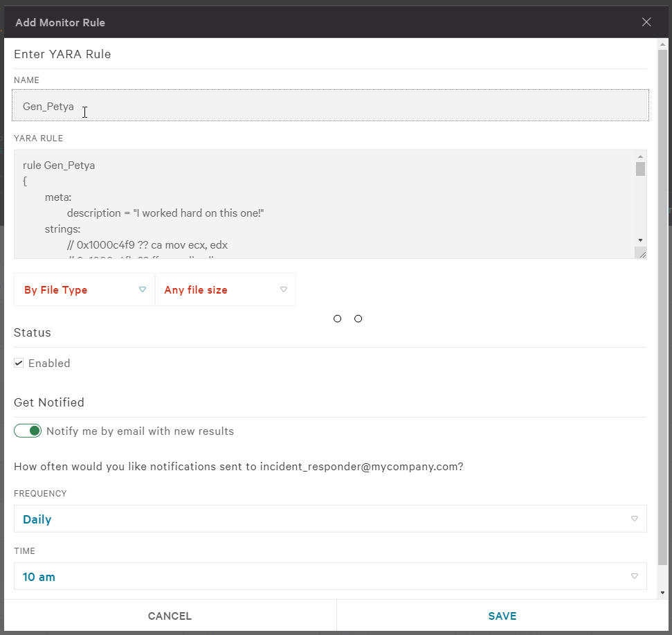672x635 pixels.
Task: Click the Status section heading
Action: click(33, 332)
